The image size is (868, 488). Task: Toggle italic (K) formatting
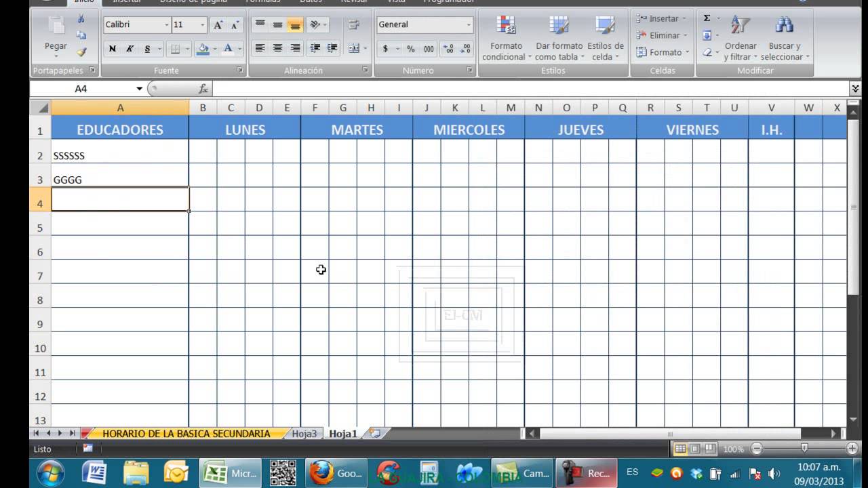pos(130,49)
